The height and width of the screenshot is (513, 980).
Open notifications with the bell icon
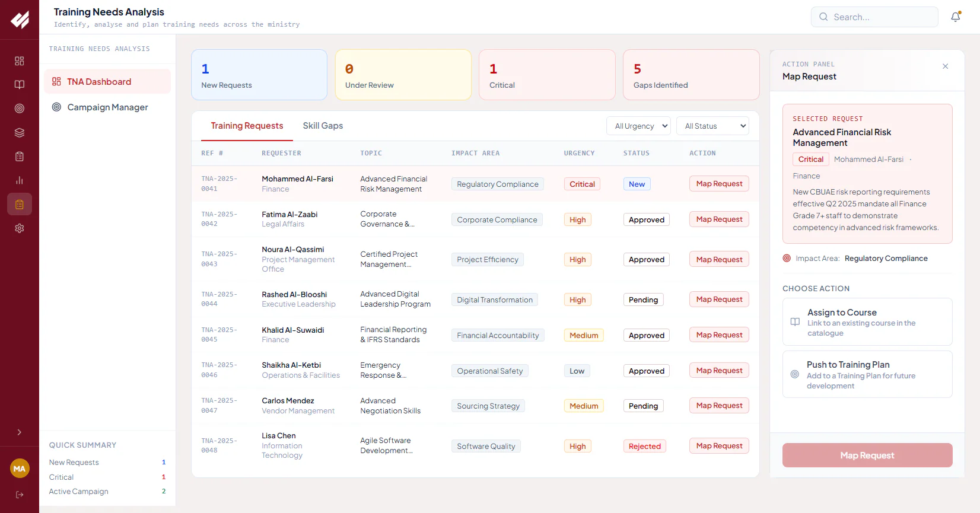pos(956,17)
